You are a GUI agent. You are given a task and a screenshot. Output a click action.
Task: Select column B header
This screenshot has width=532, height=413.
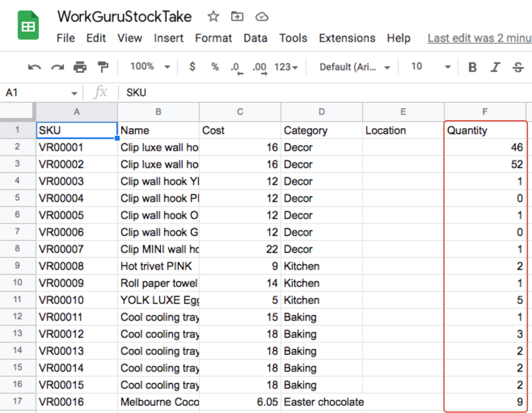click(158, 112)
